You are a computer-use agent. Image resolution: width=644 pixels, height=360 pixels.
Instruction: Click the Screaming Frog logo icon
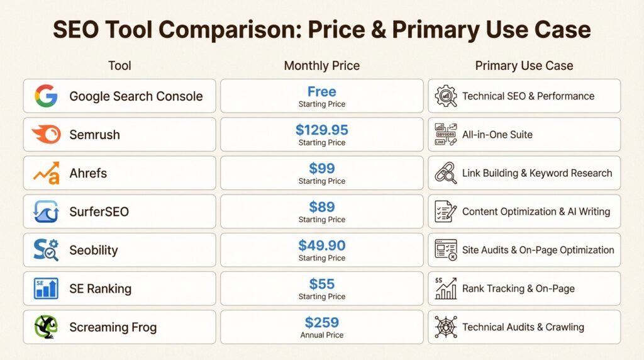pos(46,327)
